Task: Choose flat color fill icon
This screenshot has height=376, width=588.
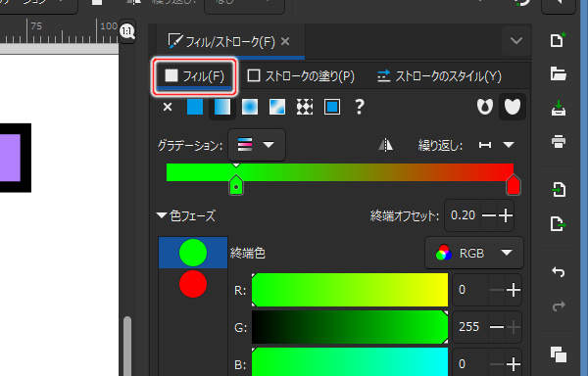Action: [x=195, y=107]
